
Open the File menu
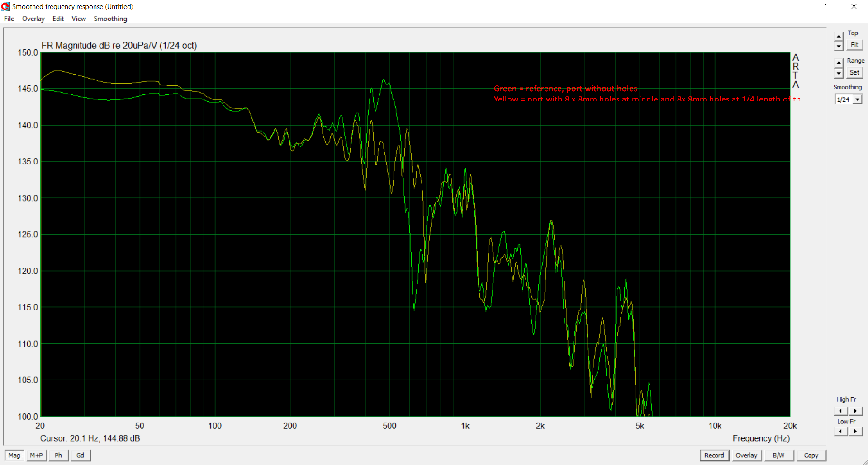(x=9, y=19)
